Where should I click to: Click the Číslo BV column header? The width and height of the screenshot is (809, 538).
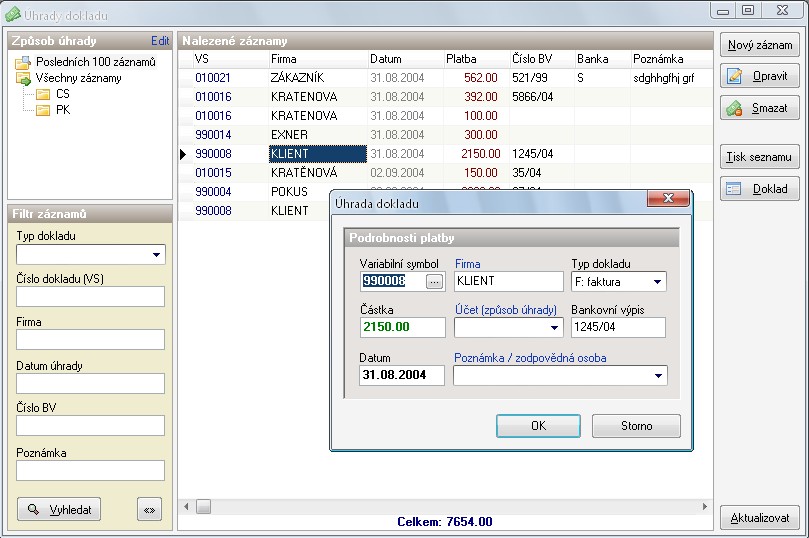542,59
